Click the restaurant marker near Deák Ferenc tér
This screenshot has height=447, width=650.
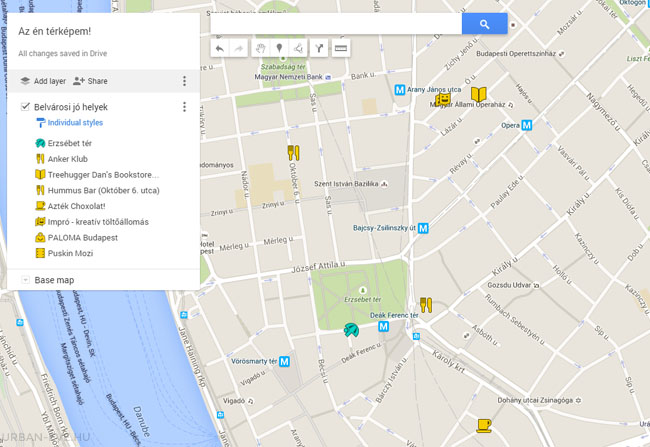426,305
